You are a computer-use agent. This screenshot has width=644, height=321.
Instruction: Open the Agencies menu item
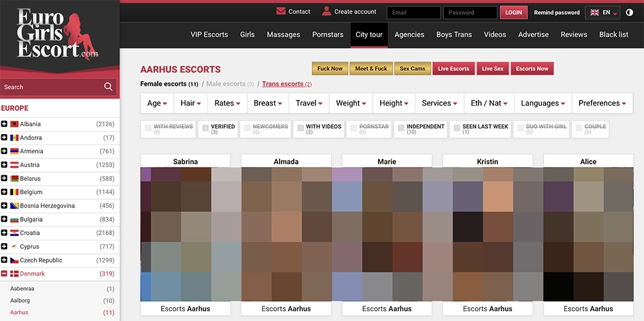tap(409, 35)
